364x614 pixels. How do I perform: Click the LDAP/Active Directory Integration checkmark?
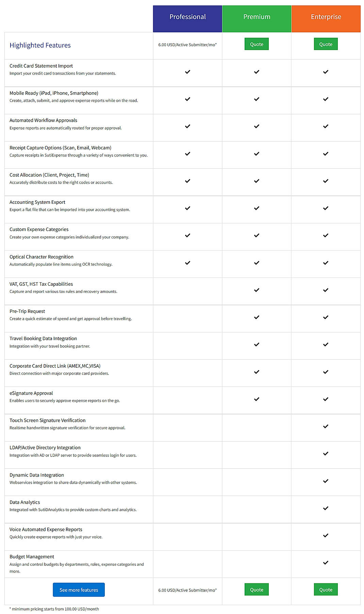click(x=326, y=454)
